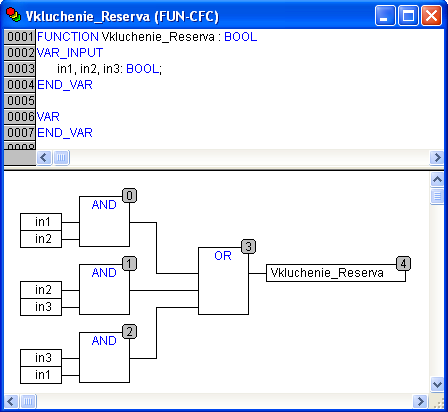Select execution order badge 0
Viewport: 448px width, 412px height.
(129, 195)
